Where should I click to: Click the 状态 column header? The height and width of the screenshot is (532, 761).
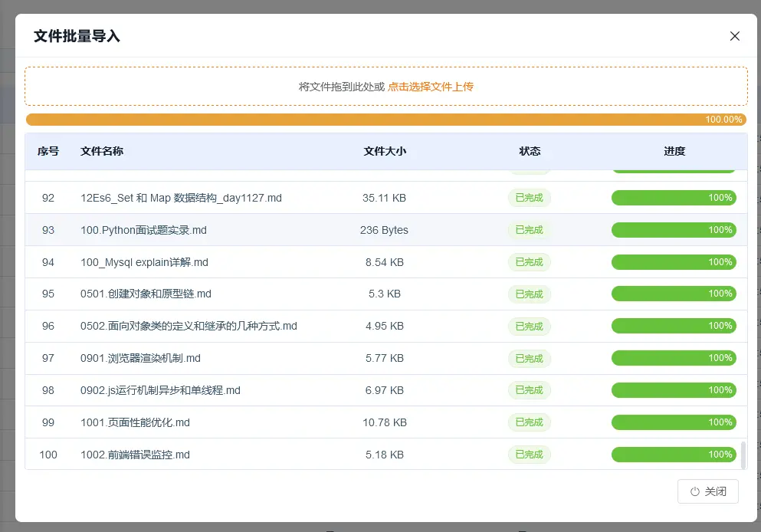tap(530, 151)
